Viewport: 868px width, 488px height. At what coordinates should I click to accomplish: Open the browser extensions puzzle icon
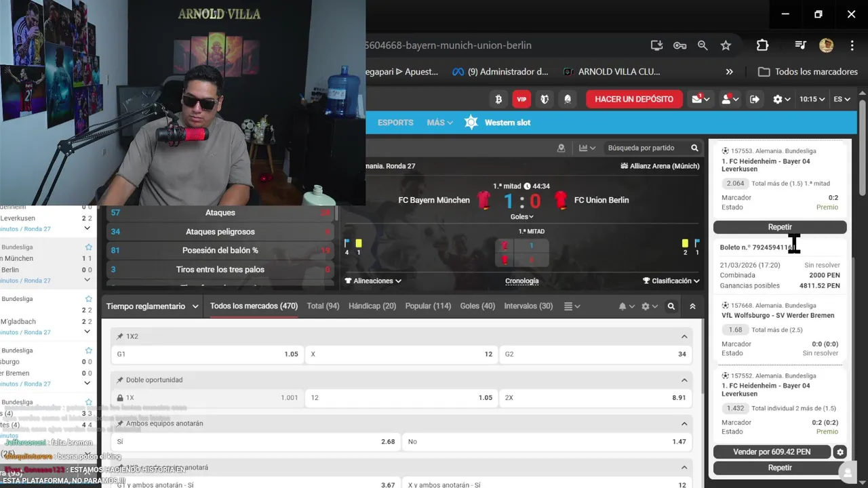(x=762, y=45)
